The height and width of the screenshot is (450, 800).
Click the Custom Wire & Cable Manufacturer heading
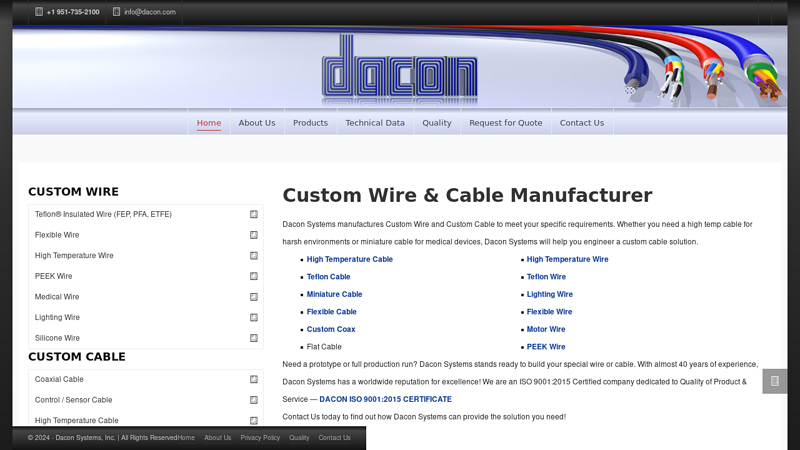pyautogui.click(x=467, y=195)
